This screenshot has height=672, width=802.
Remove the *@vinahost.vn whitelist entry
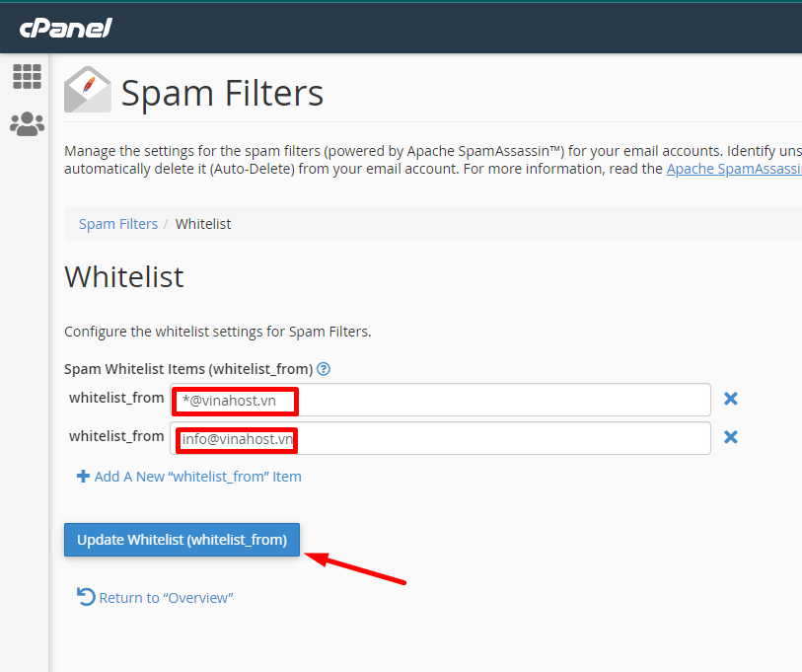pos(731,399)
